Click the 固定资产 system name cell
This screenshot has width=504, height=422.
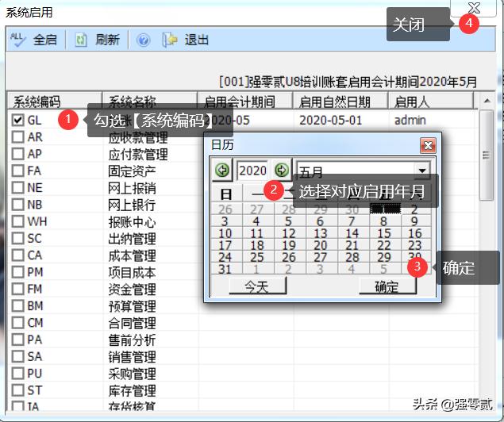132,171
